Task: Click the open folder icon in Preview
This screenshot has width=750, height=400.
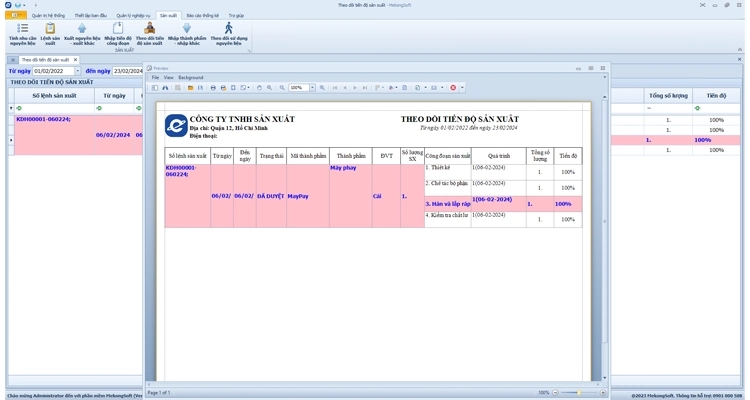Action: (190, 88)
